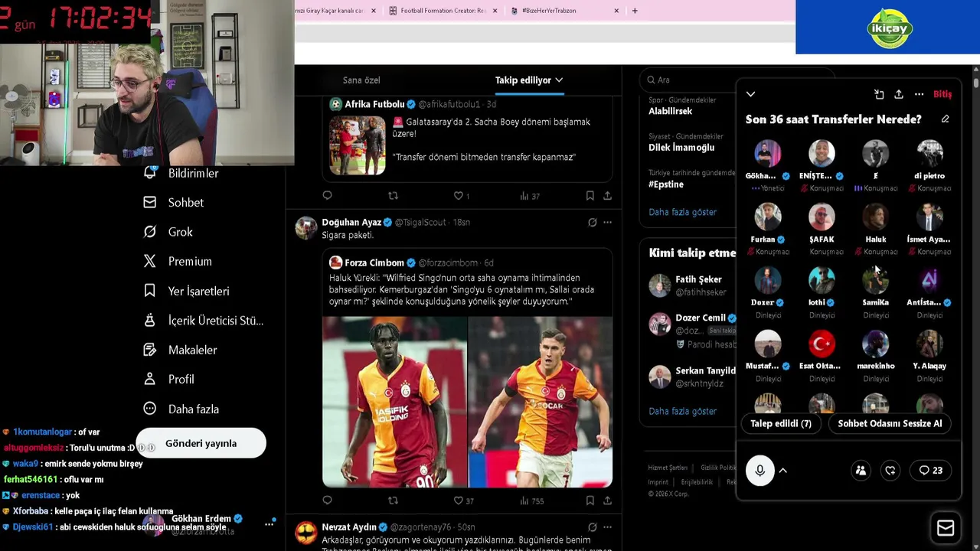The image size is (980, 551).
Task: Edit the Space title with pencil icon
Action: point(945,119)
